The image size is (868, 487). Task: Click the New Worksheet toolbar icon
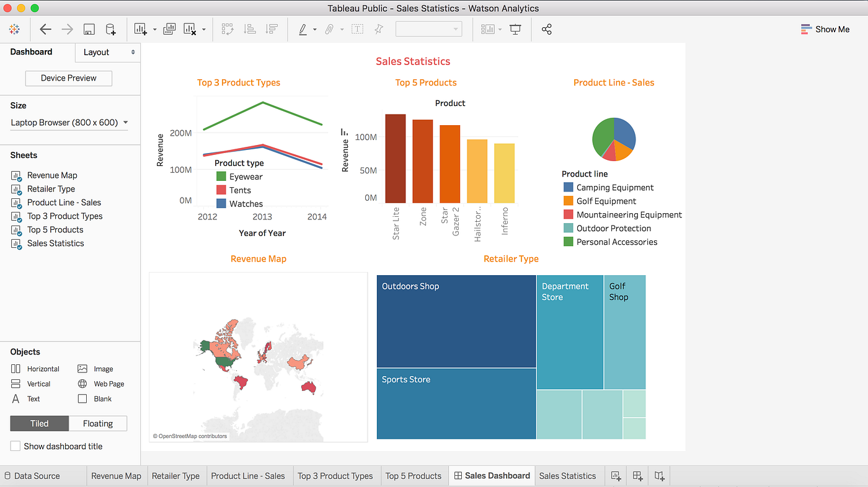[139, 29]
